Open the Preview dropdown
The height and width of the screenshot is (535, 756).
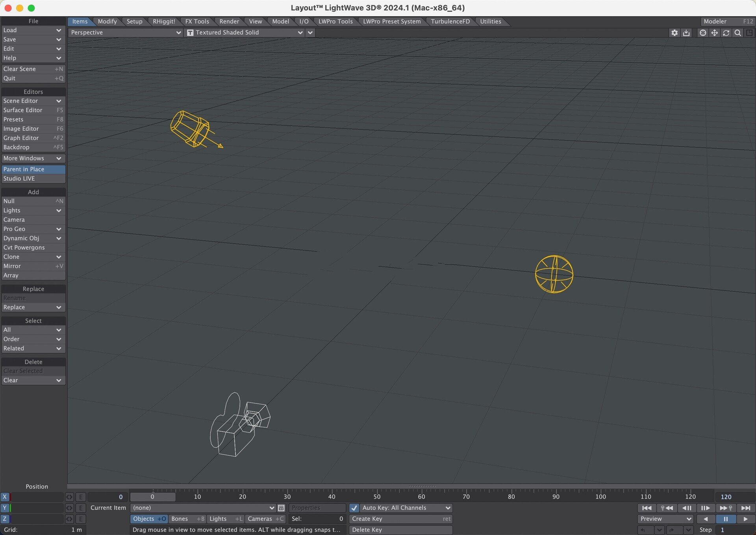tap(665, 519)
